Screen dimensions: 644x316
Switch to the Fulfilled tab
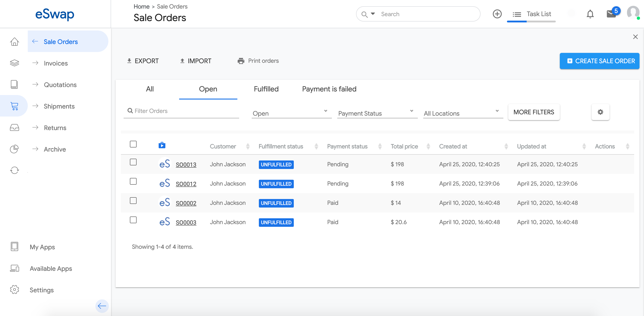tap(266, 89)
